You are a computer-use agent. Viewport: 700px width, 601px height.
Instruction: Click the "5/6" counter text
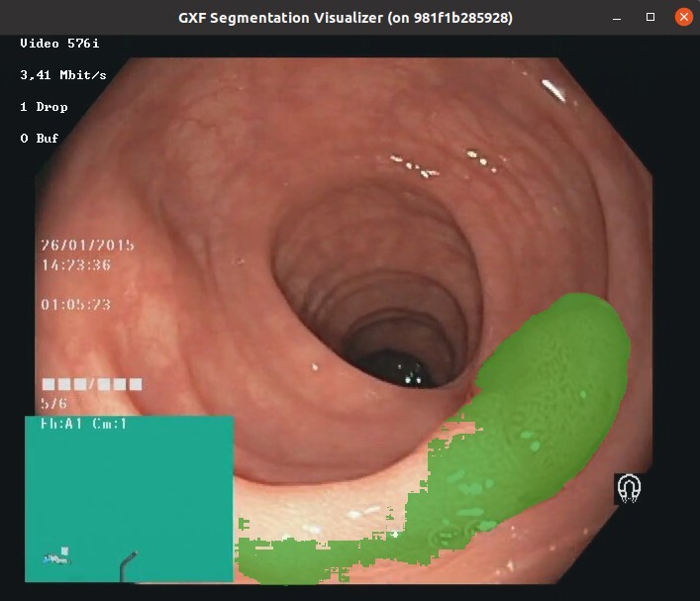(53, 404)
